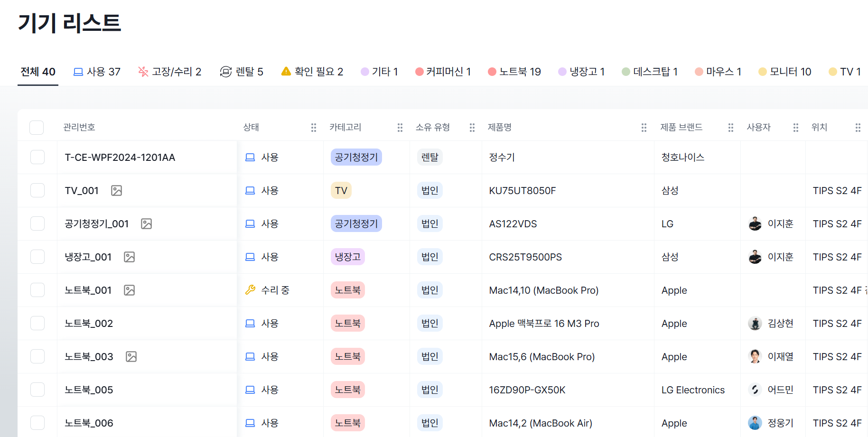The image size is (868, 437).
Task: Click the 렌탈 ownership tag in the first row
Action: pyautogui.click(x=429, y=157)
